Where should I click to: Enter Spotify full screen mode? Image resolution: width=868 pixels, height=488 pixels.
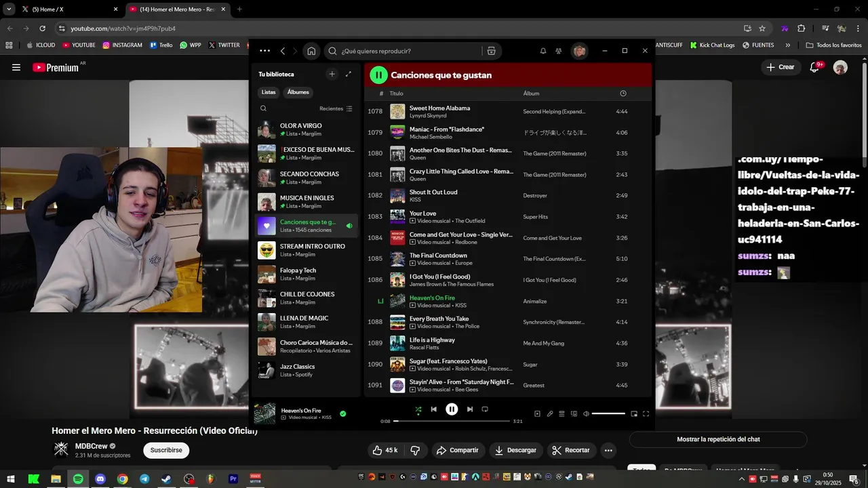coord(646,413)
